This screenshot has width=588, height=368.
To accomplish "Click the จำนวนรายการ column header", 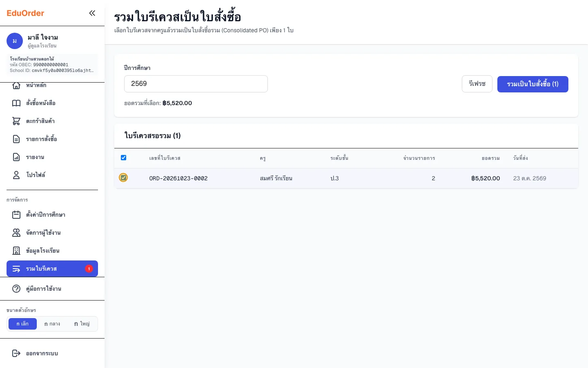I will click(419, 158).
